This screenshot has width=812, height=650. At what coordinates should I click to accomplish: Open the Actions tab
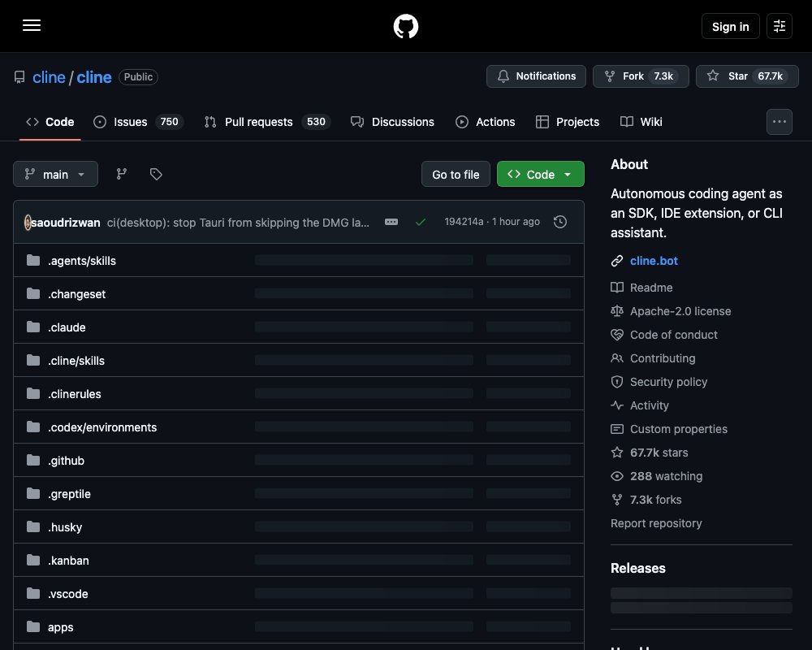tap(486, 122)
